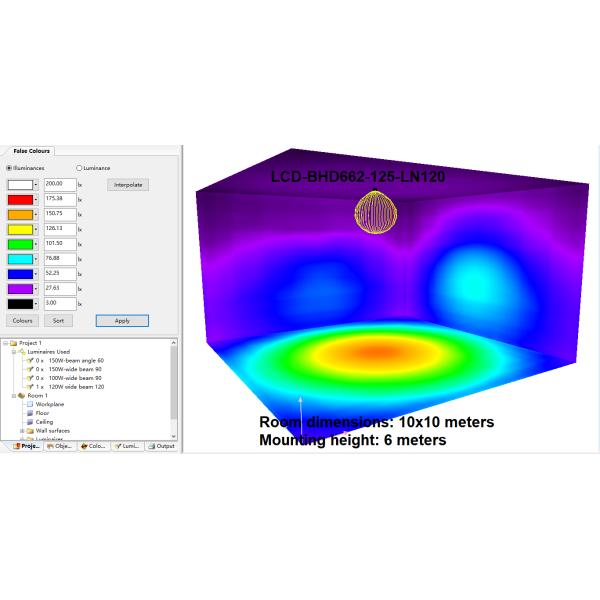Open the white colour swatch dropdown arrow
The width and height of the screenshot is (600, 600).
pos(37,184)
